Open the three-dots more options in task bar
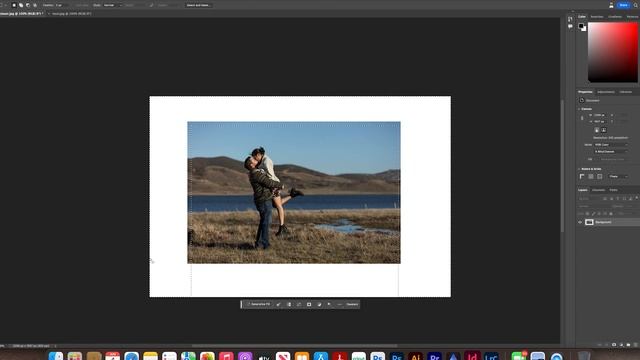The height and width of the screenshot is (360, 640). coord(340,304)
